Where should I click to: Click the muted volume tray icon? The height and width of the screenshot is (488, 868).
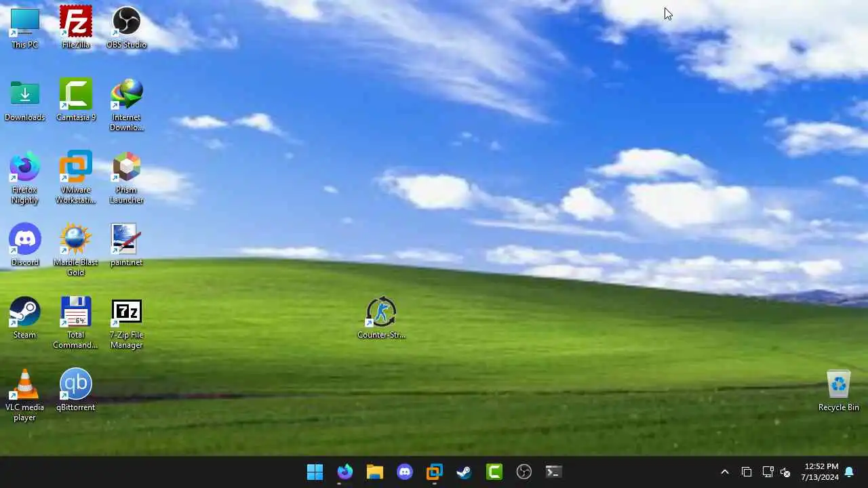point(785,472)
